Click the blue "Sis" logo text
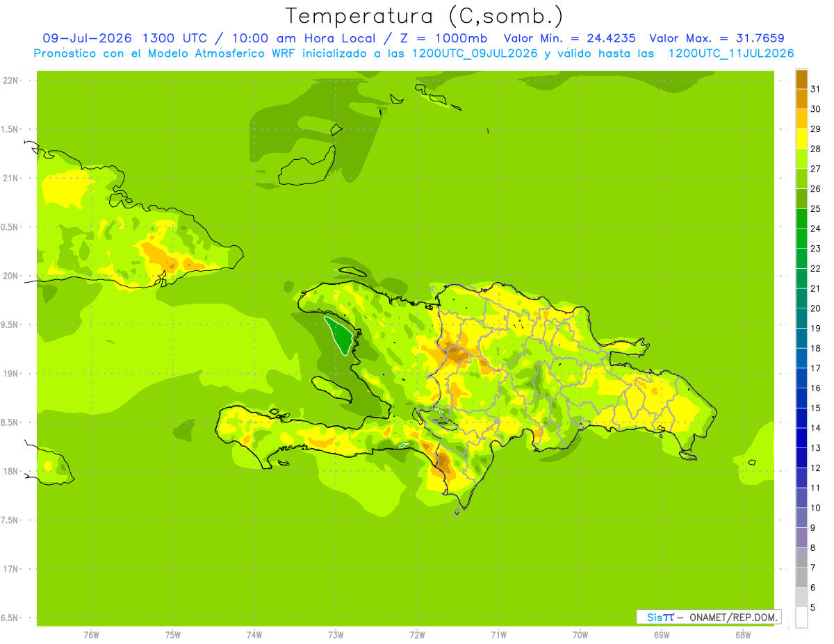834x644 pixels. point(654,617)
